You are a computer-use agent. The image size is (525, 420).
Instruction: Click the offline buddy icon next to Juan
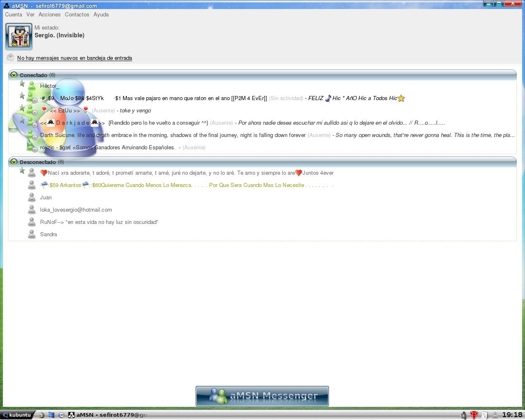point(32,197)
